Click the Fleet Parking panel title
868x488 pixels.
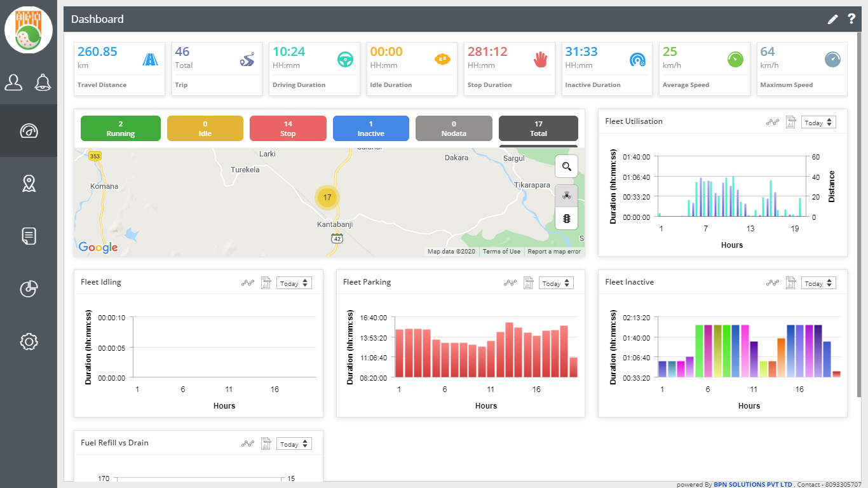coord(367,282)
